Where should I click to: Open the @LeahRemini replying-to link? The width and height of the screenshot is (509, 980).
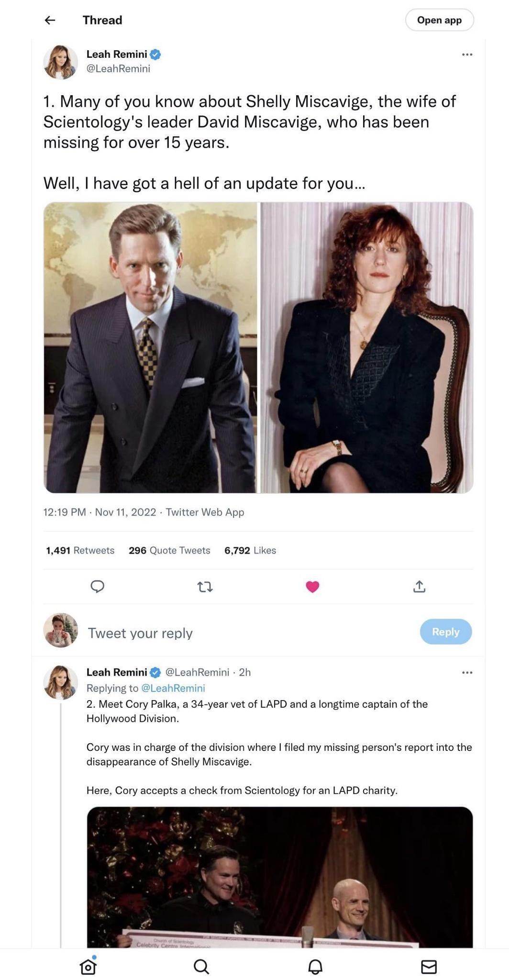click(x=173, y=688)
